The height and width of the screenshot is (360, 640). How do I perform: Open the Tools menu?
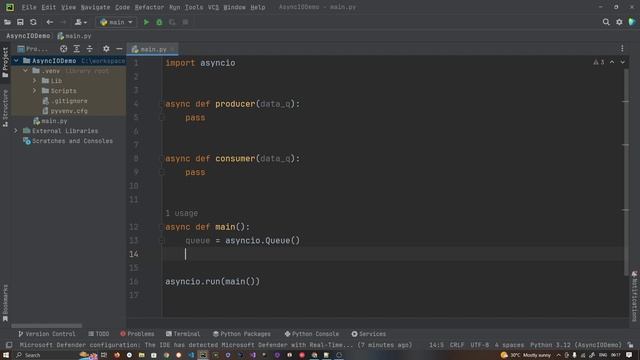point(193,7)
